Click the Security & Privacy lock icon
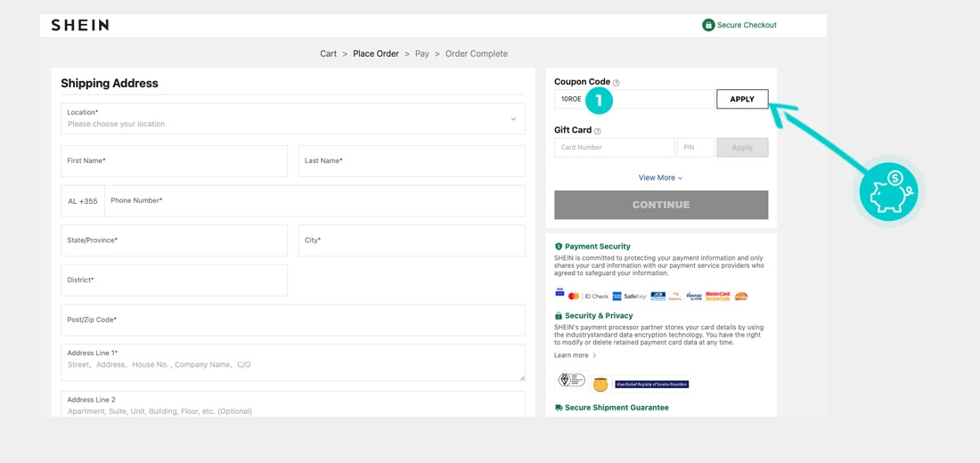 point(558,315)
